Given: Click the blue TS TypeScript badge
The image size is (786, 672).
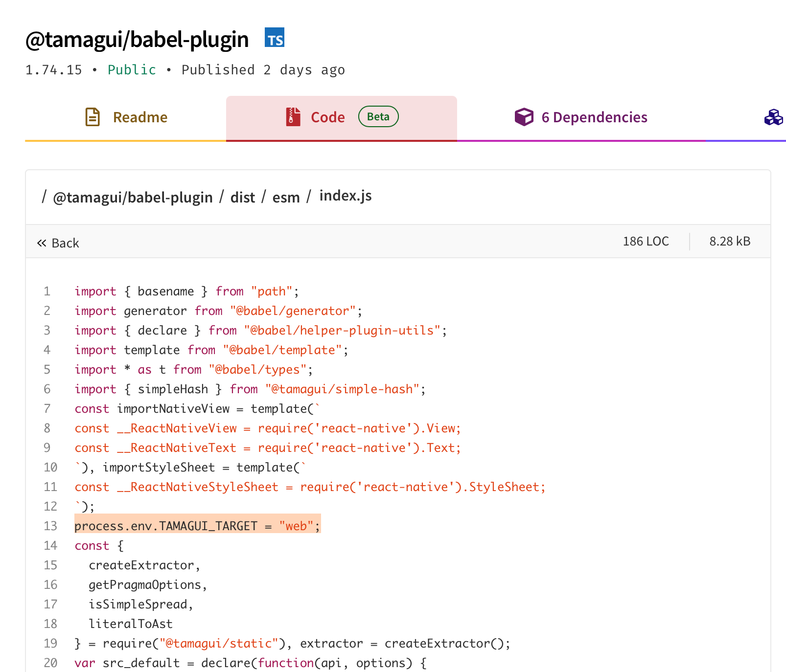Looking at the screenshot, I should (x=276, y=39).
